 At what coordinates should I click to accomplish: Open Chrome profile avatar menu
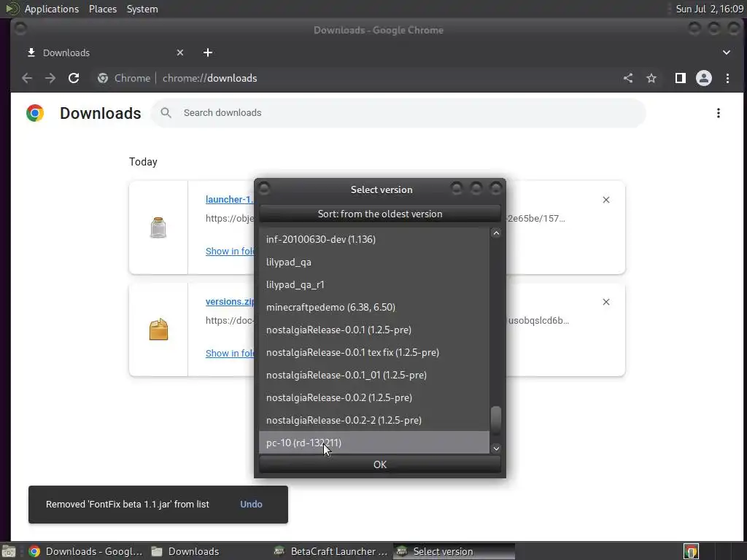click(x=704, y=78)
